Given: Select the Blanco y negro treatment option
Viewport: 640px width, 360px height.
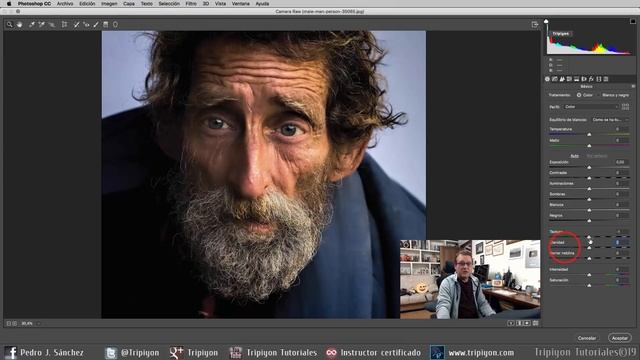Looking at the screenshot, I should click(x=616, y=95).
